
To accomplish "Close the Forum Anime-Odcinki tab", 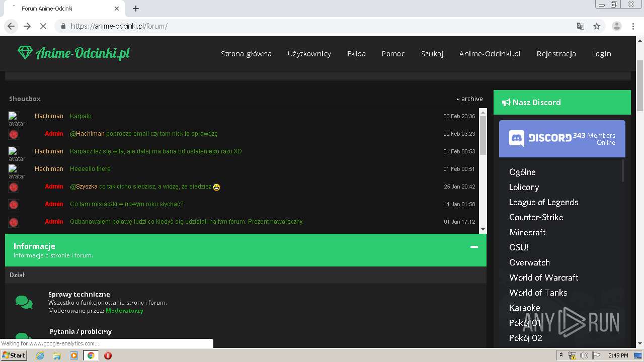I will [x=117, y=9].
